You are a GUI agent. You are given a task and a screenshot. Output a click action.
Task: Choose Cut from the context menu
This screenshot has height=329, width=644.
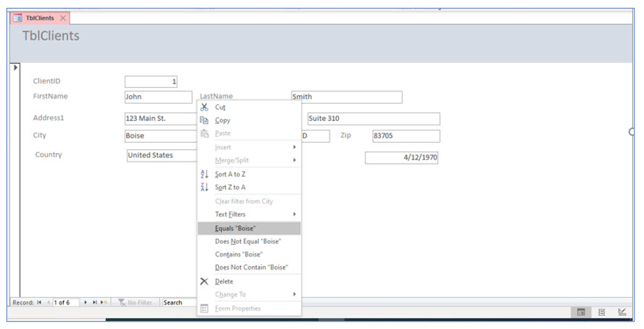(x=249, y=107)
